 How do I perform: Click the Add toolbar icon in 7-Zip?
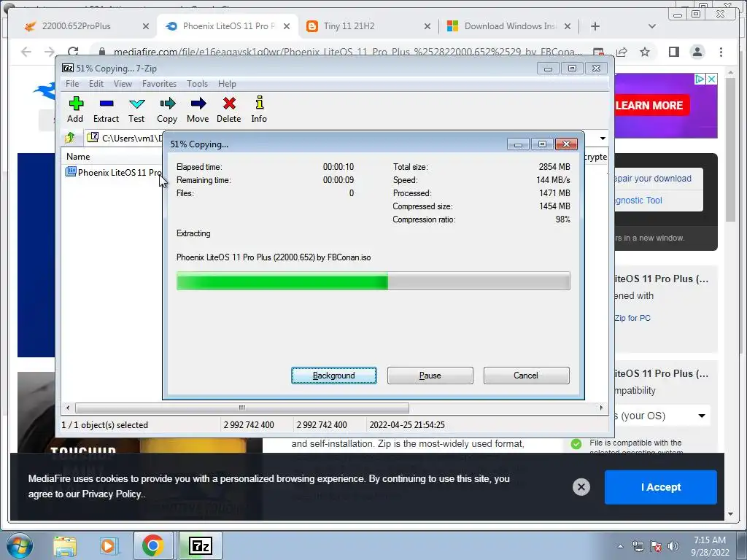(75, 109)
